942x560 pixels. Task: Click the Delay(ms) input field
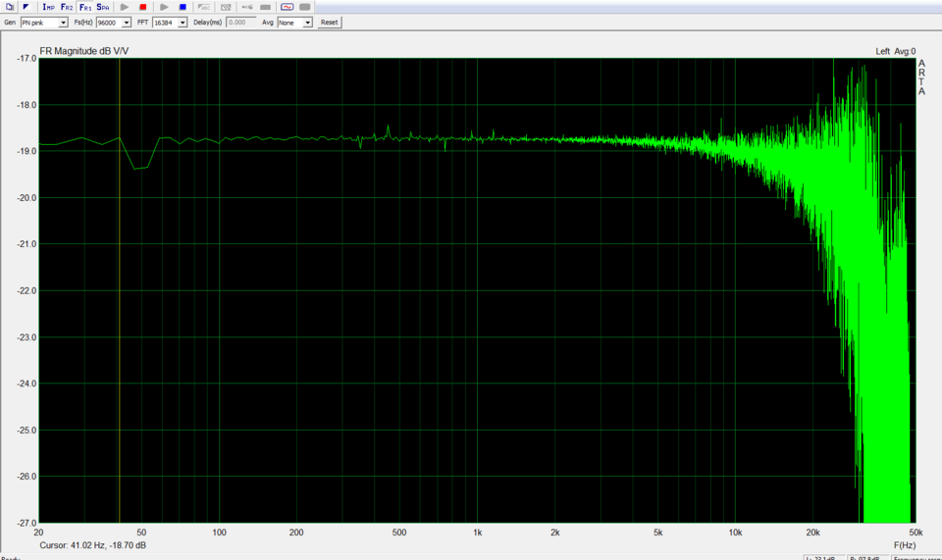coord(241,23)
